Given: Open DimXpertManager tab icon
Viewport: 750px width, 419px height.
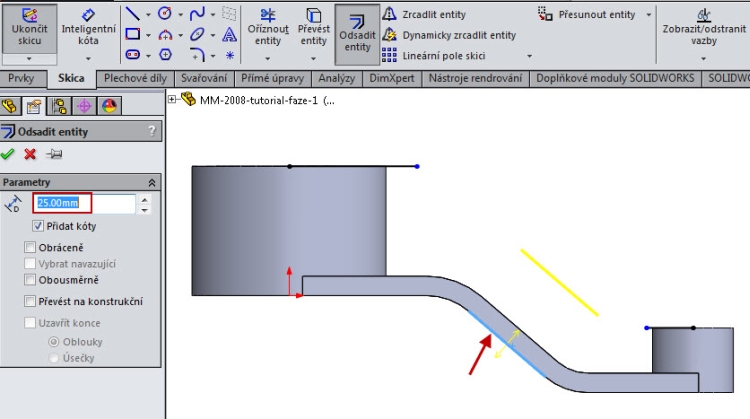Looking at the screenshot, I should 85,106.
